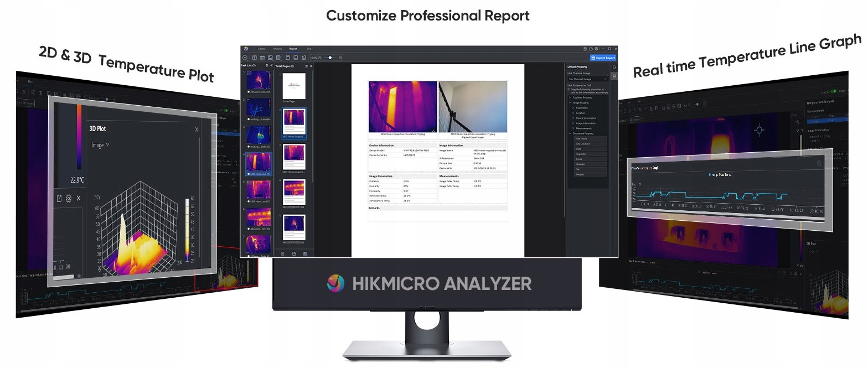868x368 pixels.
Task: Click the notes icon on right sidebar
Action: click(614, 68)
